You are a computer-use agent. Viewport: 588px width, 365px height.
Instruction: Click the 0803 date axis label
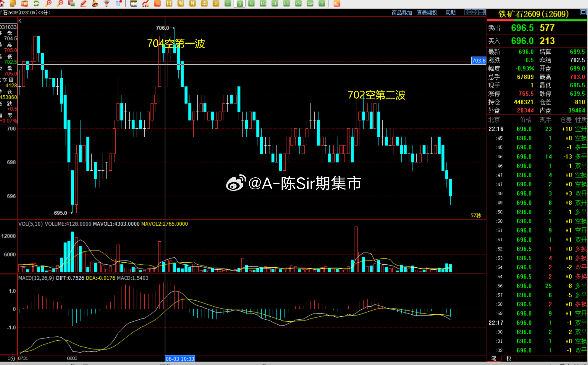[x=72, y=358]
